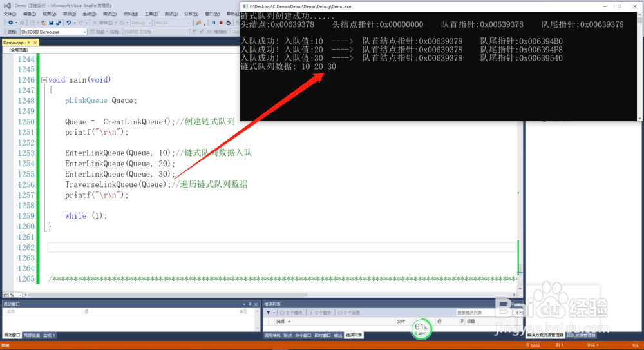This screenshot has height=350, width=644.
Task: Click the 挂起 suspend icon in debug toolbar
Action: pos(92,32)
